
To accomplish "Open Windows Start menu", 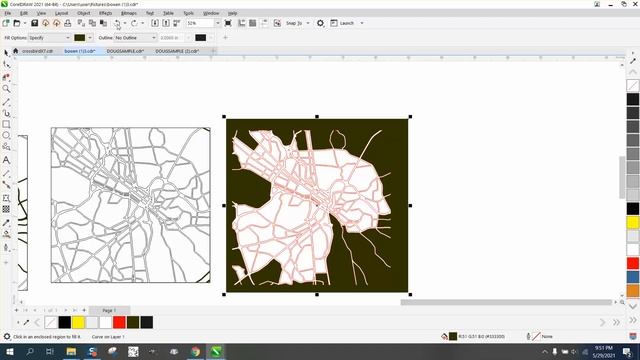I will 9,351.
